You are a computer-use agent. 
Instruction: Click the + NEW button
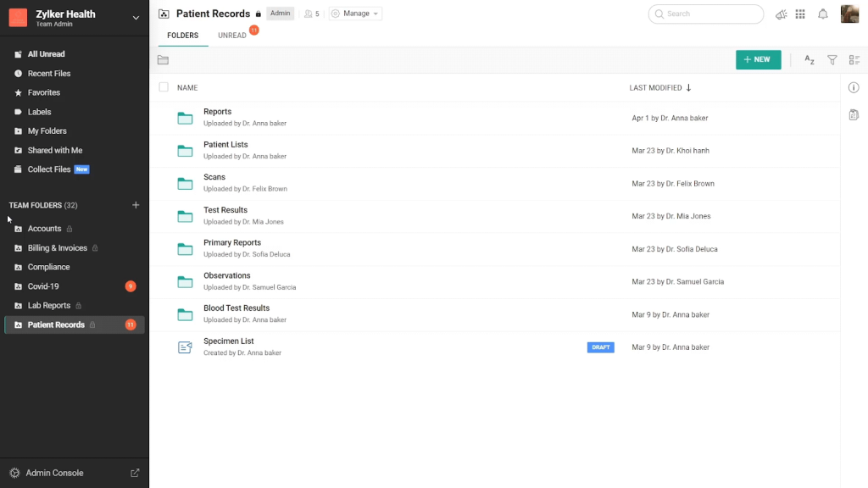pos(757,59)
